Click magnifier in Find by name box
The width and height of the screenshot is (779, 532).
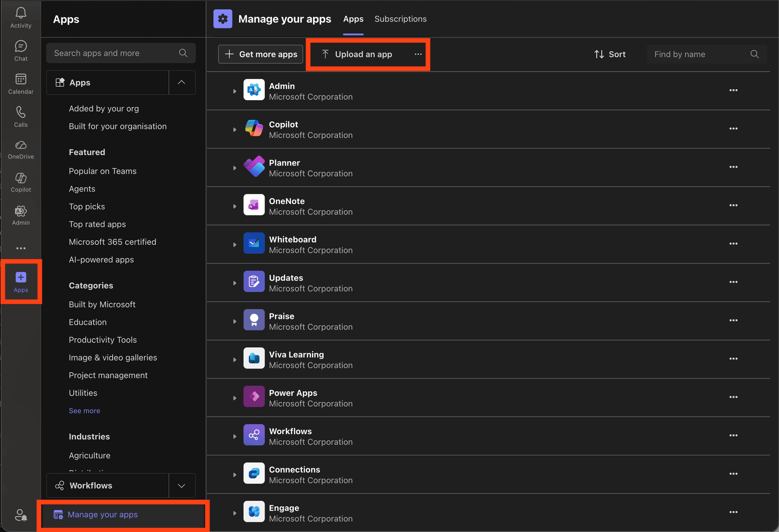755,54
